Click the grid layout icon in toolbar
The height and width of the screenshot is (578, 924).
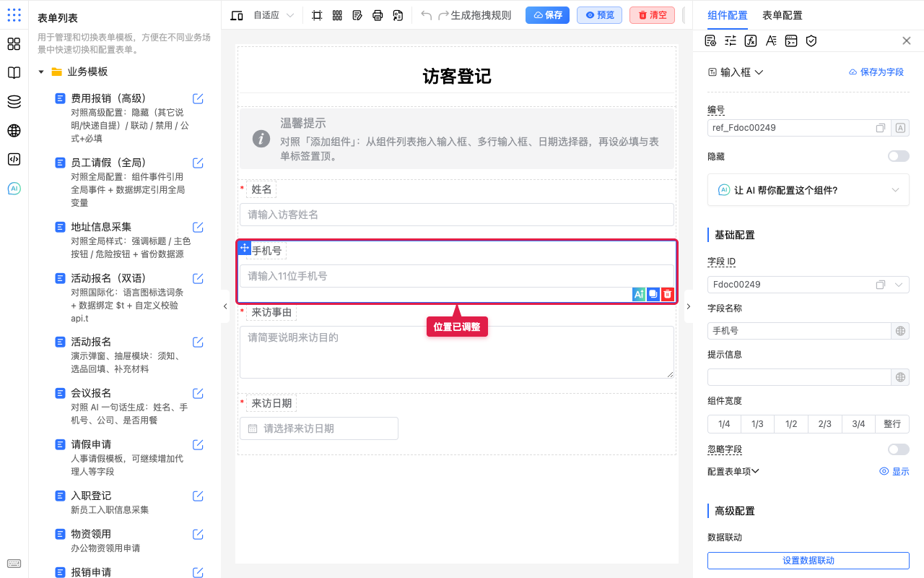[x=337, y=15]
